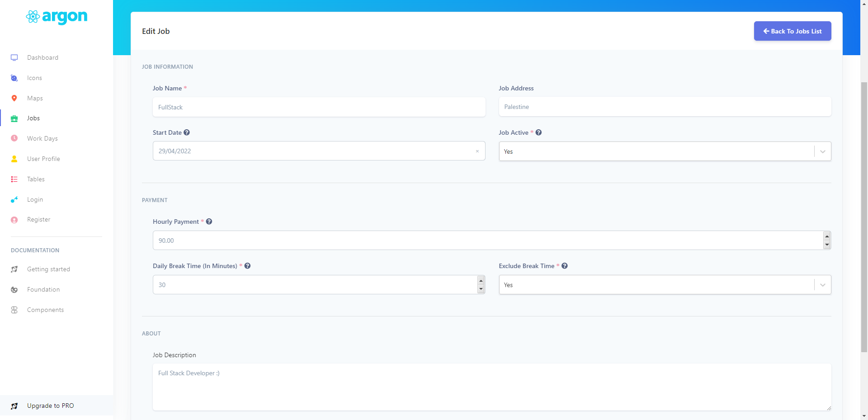This screenshot has height=420, width=868.
Task: Click the Daily Break Time help icon
Action: [x=247, y=266]
